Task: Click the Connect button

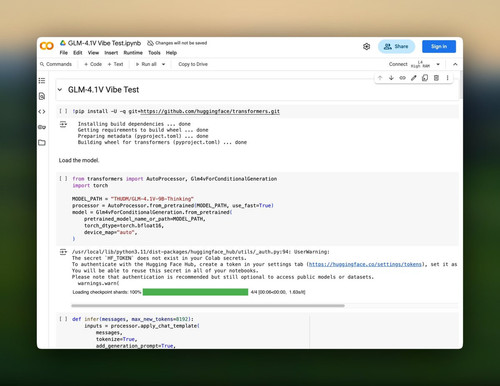Action: pos(398,64)
